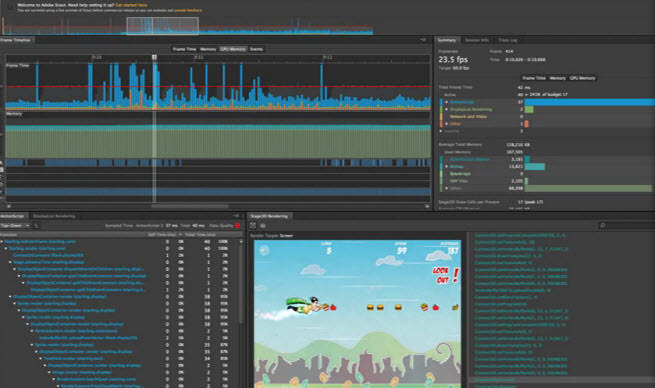The width and height of the screenshot is (655, 388).
Task: Switch to the ActionScript panel tab
Action: point(13,216)
